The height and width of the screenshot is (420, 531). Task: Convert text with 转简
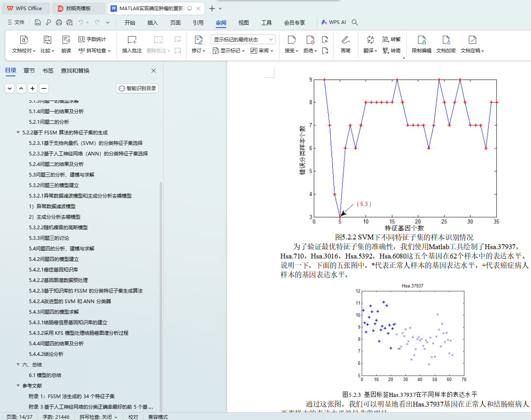click(392, 51)
